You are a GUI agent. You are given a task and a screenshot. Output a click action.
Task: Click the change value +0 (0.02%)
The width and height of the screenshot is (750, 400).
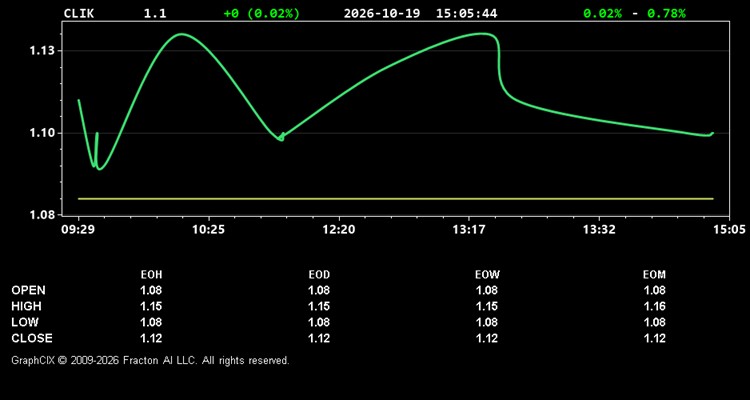pyautogui.click(x=262, y=13)
